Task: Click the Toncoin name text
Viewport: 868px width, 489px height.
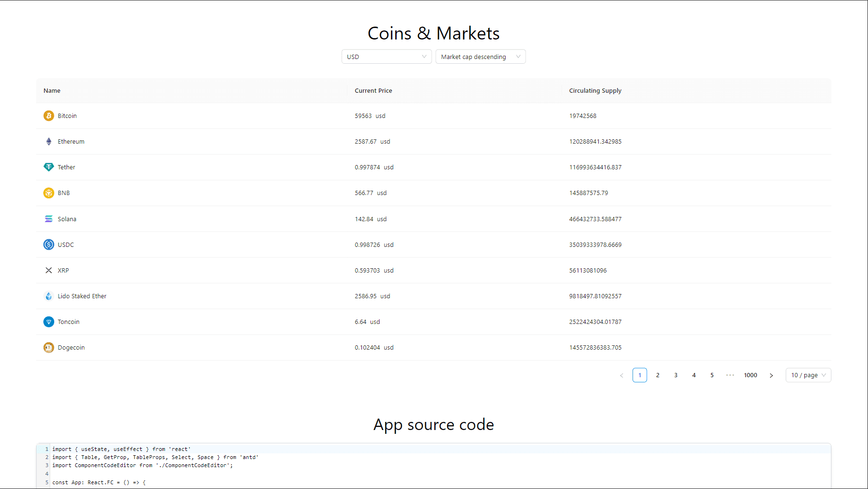Action: [68, 322]
